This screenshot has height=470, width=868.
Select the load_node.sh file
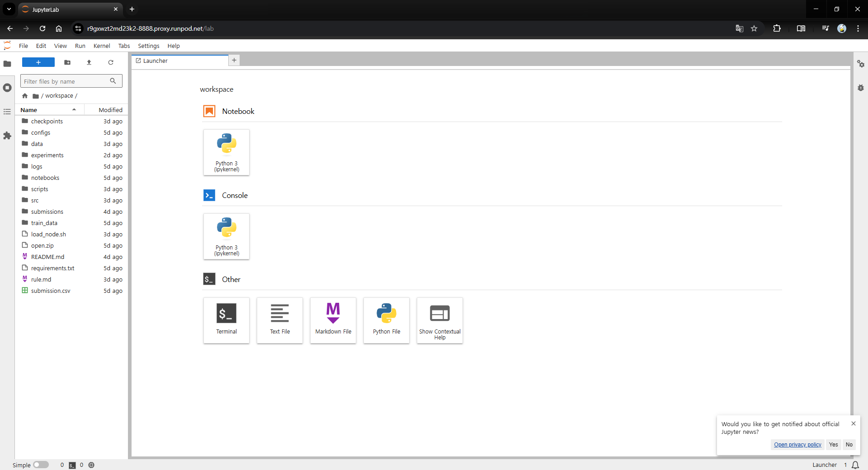click(x=71, y=234)
